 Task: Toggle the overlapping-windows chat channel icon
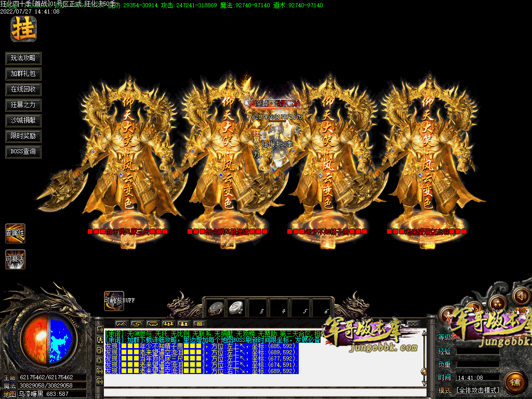(100, 350)
